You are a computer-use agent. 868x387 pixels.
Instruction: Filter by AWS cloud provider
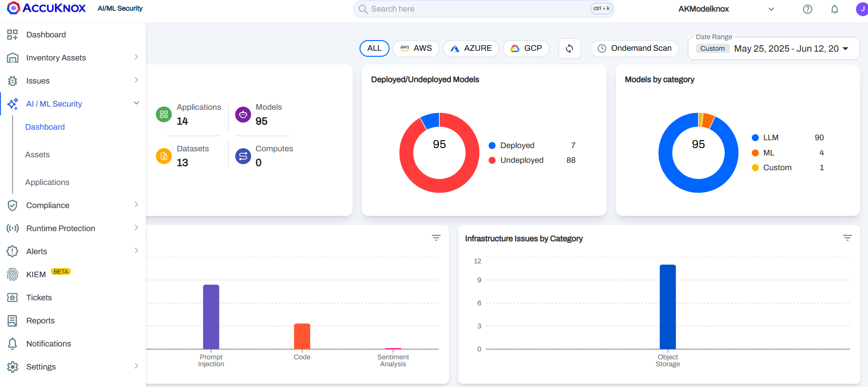[x=416, y=48]
